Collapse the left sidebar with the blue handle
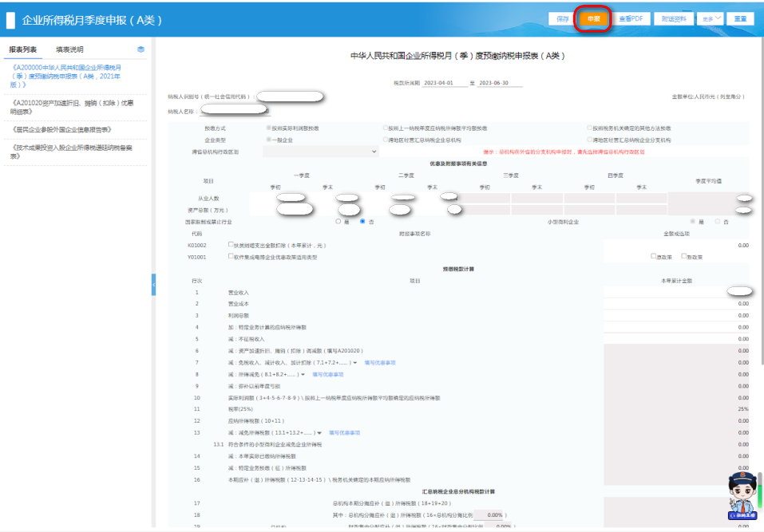764x532 pixels. point(153,285)
